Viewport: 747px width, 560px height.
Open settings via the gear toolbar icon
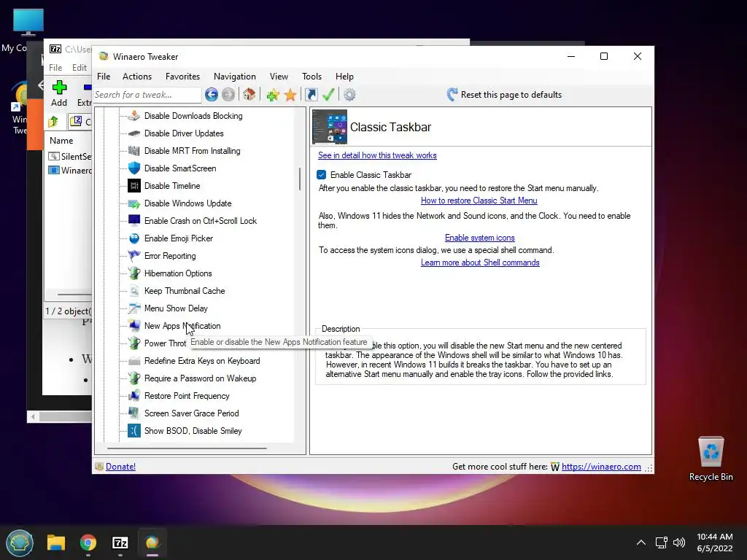(349, 95)
